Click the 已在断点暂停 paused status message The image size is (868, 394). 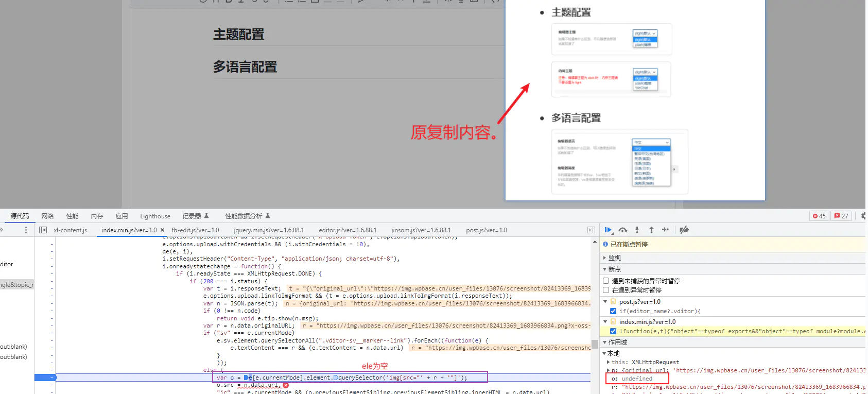tap(629, 245)
